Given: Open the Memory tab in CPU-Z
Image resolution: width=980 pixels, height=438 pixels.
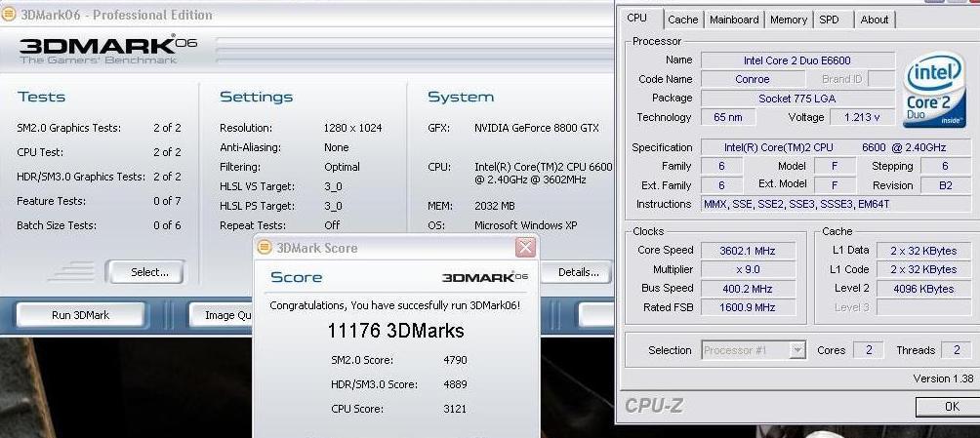Looking at the screenshot, I should 788,20.
